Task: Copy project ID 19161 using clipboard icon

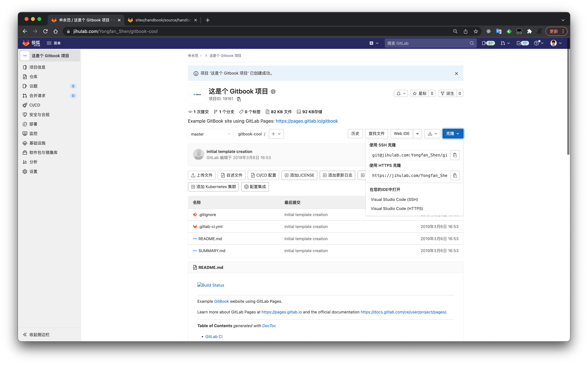Action: pos(239,99)
